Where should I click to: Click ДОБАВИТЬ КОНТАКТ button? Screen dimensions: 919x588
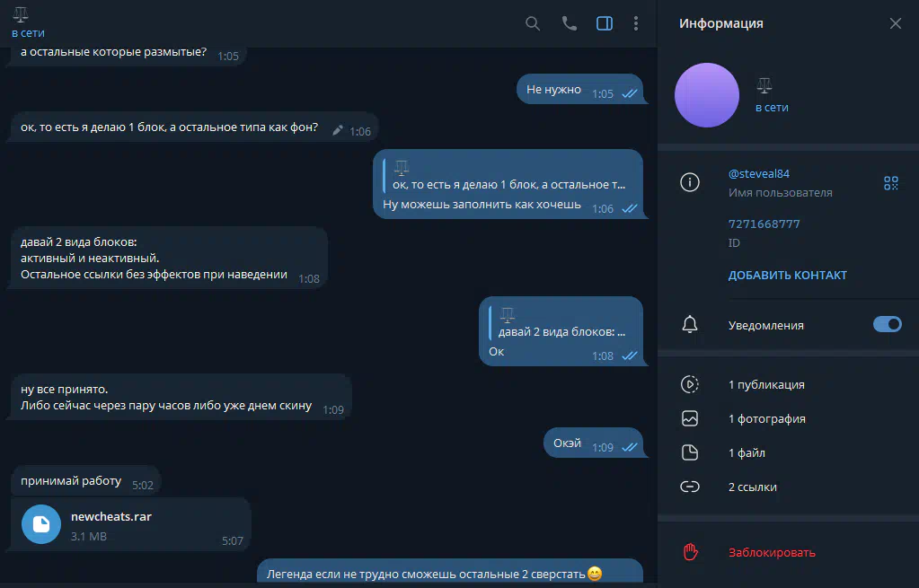pyautogui.click(x=787, y=276)
